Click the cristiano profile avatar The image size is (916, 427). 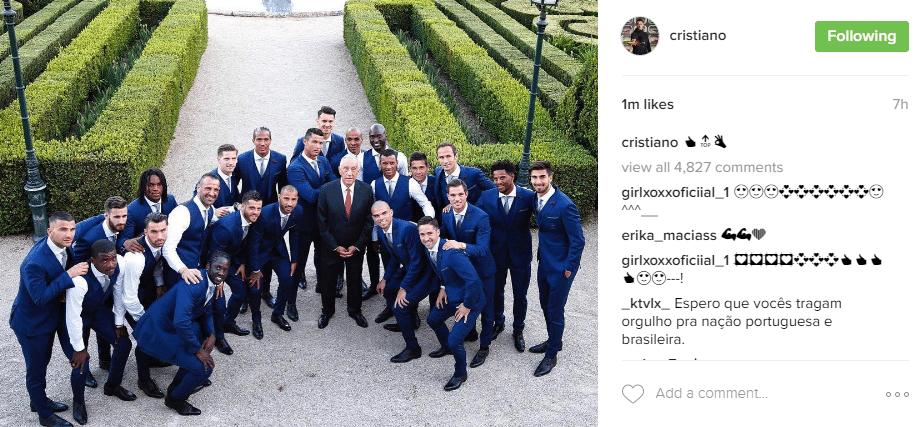[640, 36]
